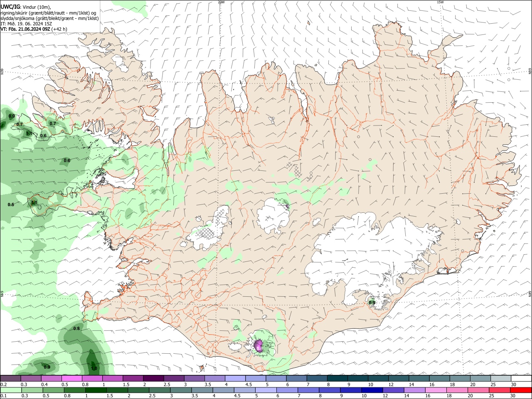
Task: Click the 0.5 rain value on the map west sea
Action: [11, 204]
